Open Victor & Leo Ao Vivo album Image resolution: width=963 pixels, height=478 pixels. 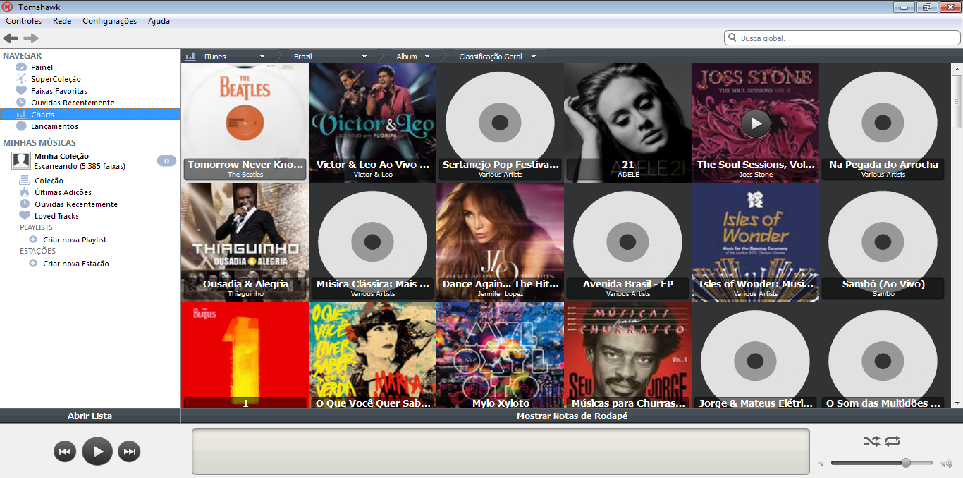(x=373, y=122)
